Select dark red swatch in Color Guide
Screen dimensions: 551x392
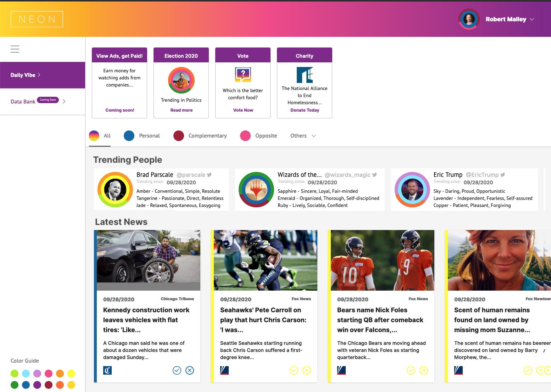[x=49, y=385]
